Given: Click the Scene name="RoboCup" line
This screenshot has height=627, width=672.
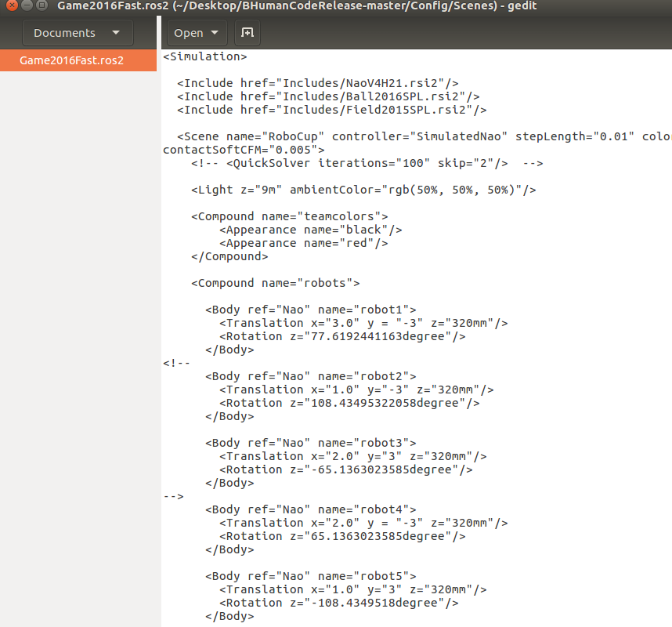Looking at the screenshot, I should 425,136.
